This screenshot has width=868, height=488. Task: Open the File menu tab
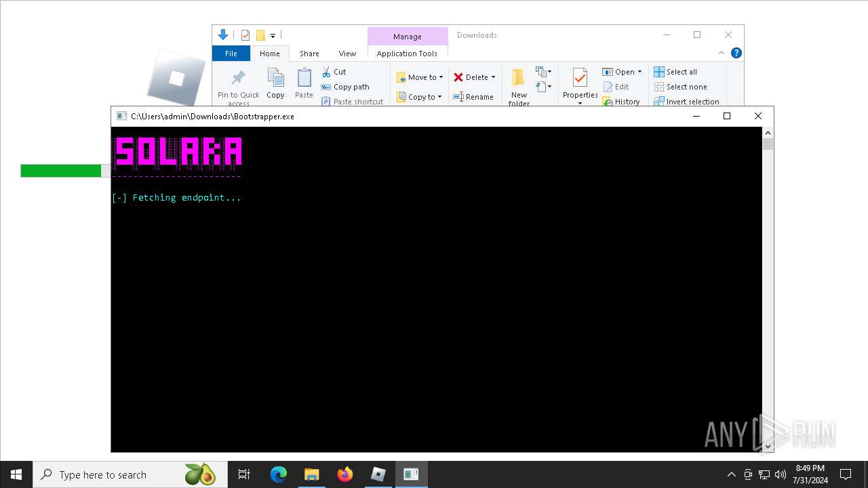(231, 54)
